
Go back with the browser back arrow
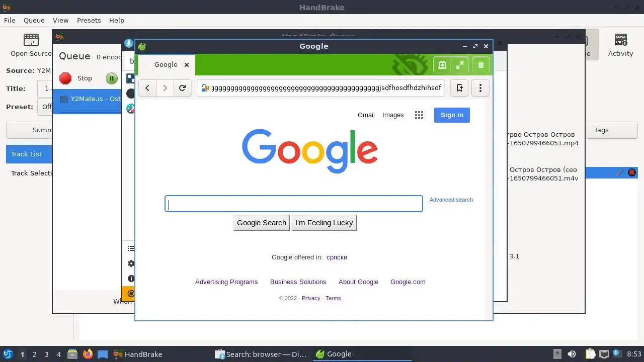[x=147, y=88]
